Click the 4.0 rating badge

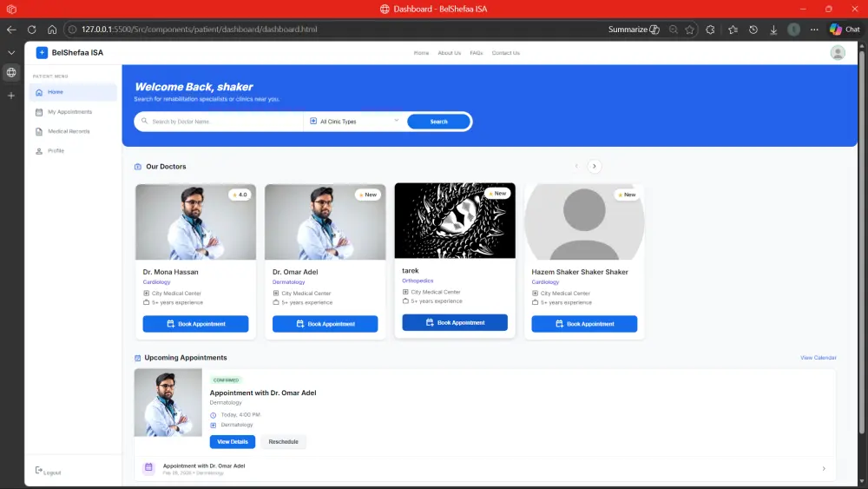pos(240,195)
